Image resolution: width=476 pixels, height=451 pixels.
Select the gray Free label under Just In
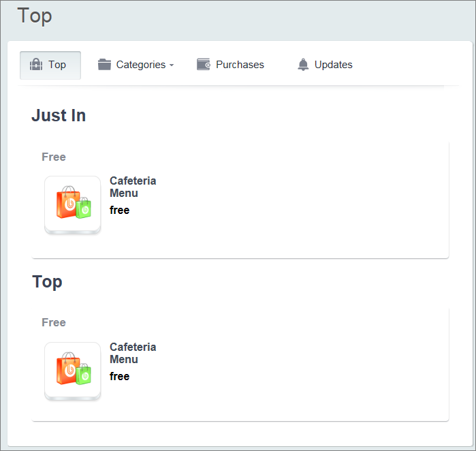coord(54,157)
